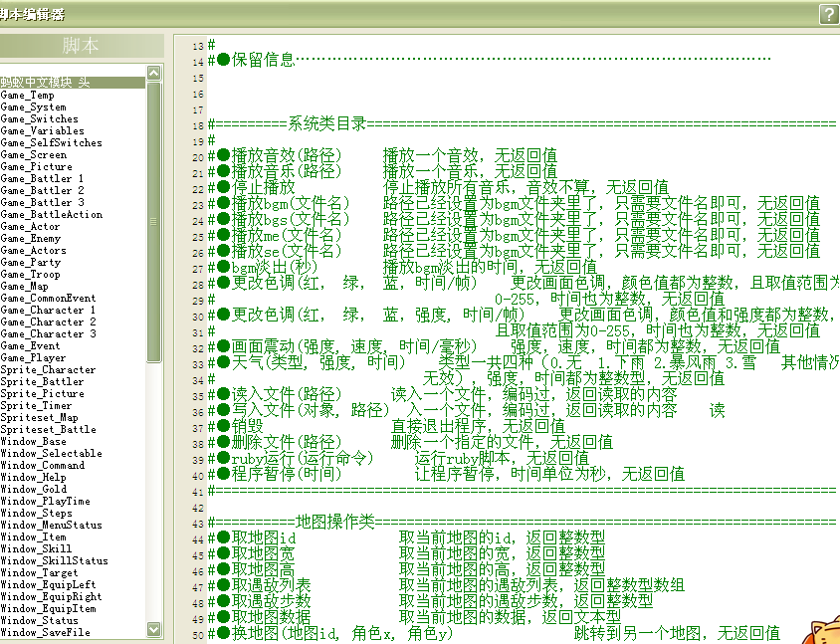Click the script list scrollbar thumb

153,222
